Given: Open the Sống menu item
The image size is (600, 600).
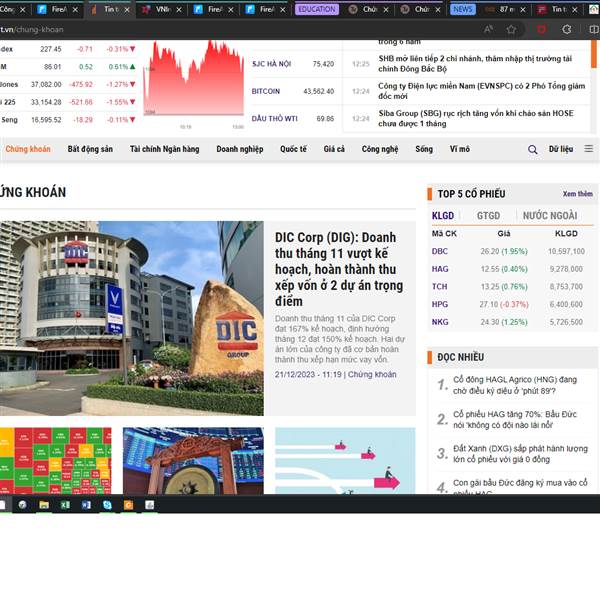Looking at the screenshot, I should (424, 149).
